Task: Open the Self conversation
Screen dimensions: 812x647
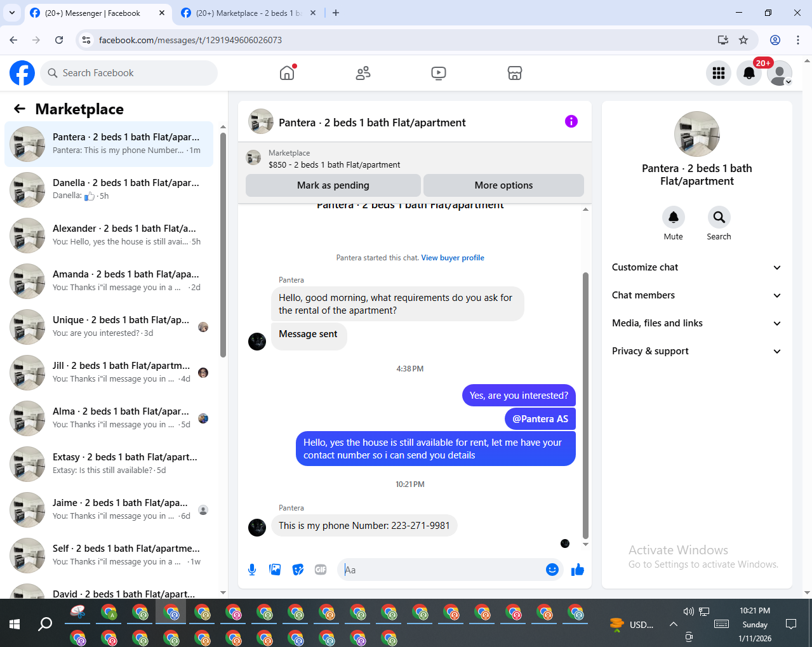Action: pyautogui.click(x=109, y=556)
